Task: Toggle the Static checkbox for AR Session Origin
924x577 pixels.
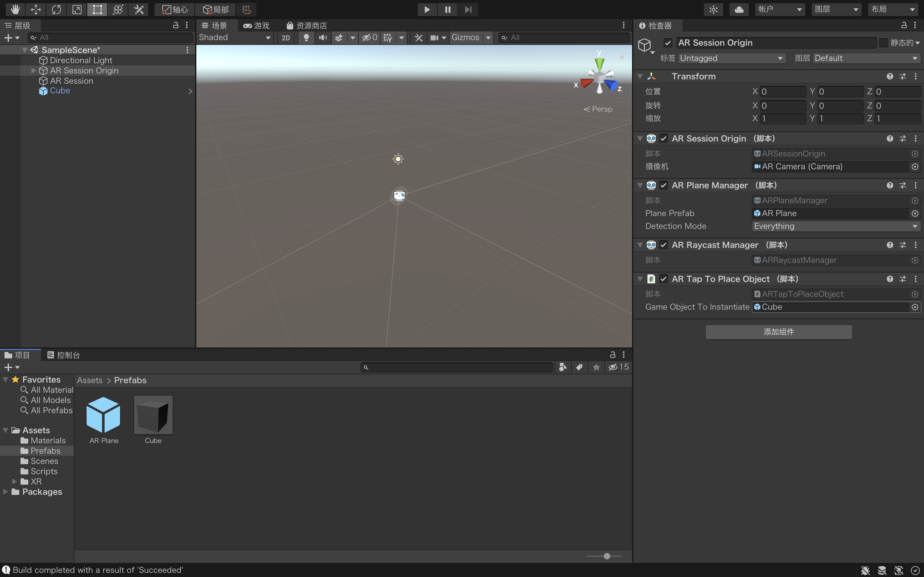Action: coord(883,43)
